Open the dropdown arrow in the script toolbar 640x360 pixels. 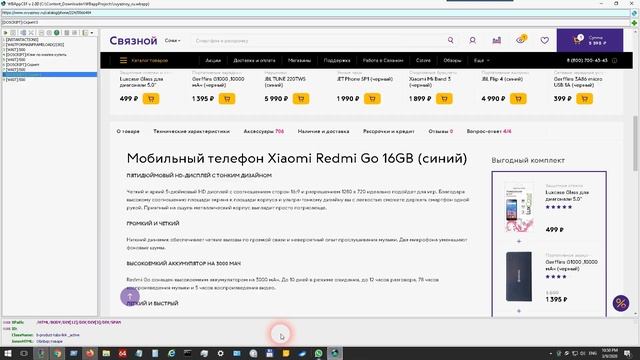92,33
